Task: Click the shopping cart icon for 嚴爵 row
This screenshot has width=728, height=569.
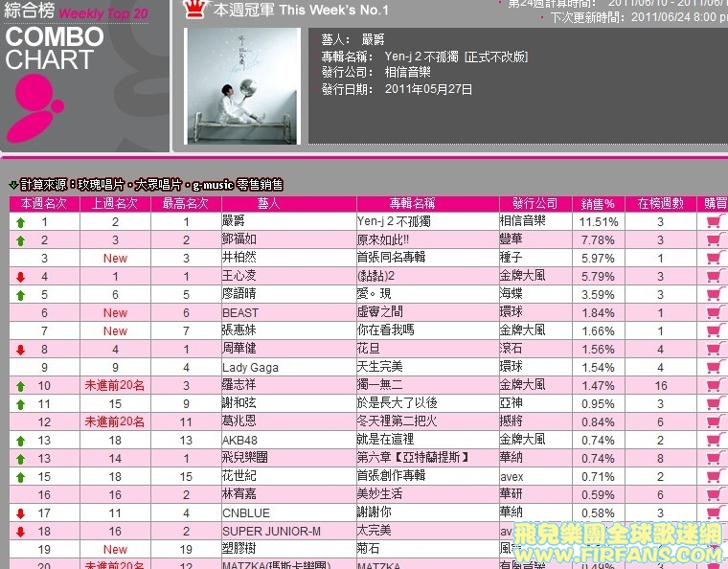Action: (x=715, y=221)
